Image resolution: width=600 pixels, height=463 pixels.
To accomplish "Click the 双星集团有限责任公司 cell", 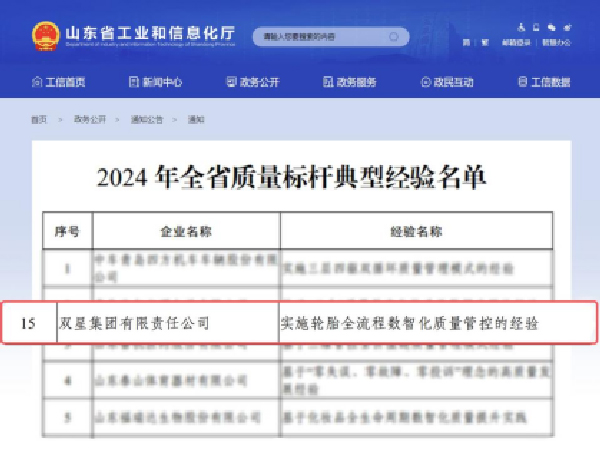I will [x=168, y=323].
